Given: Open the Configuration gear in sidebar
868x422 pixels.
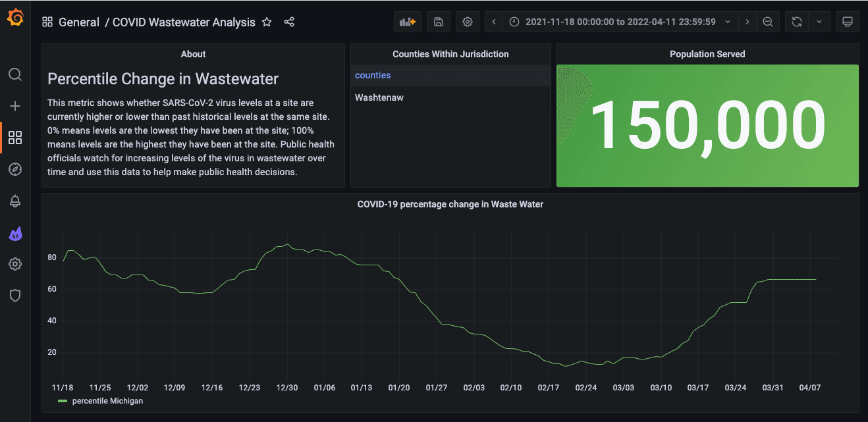Looking at the screenshot, I should pyautogui.click(x=15, y=264).
